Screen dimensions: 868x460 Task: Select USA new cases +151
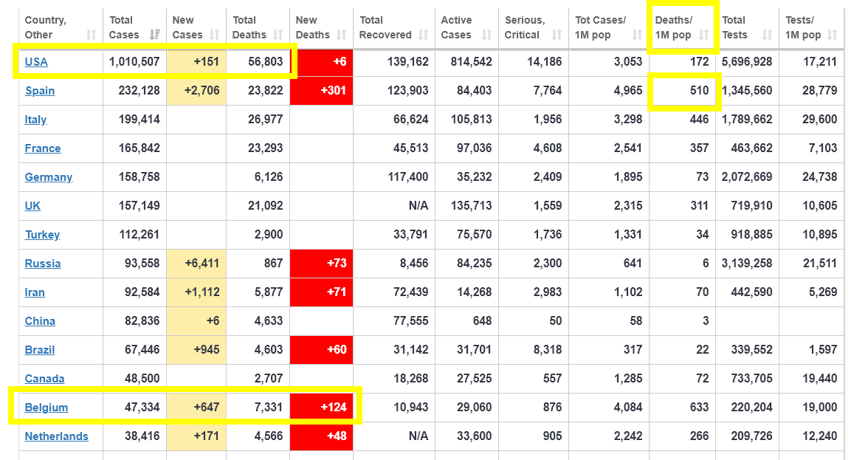pyautogui.click(x=206, y=61)
